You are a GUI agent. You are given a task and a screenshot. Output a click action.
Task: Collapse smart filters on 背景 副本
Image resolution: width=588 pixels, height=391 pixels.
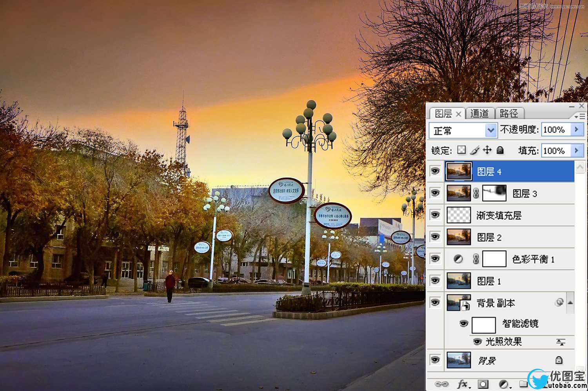570,302
